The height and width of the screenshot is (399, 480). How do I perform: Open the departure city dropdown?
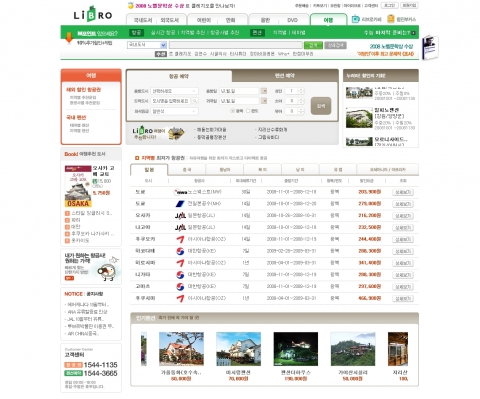[174, 91]
